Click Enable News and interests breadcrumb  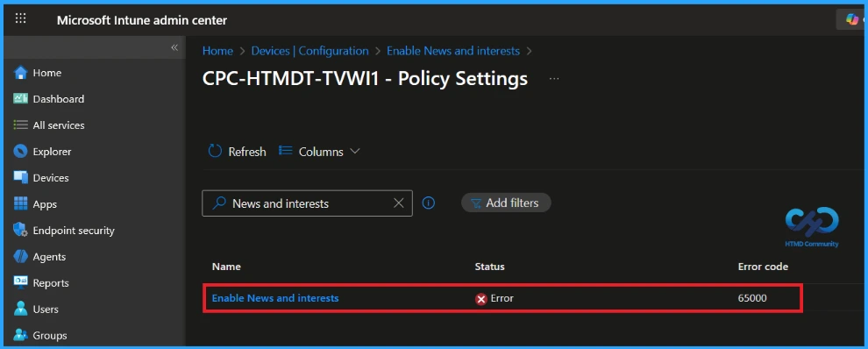(x=452, y=51)
